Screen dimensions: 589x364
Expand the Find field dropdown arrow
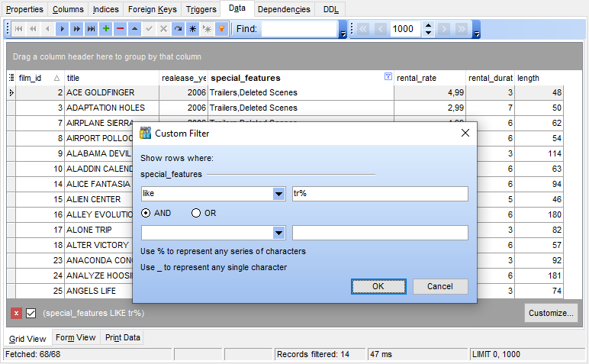pyautogui.click(x=343, y=34)
